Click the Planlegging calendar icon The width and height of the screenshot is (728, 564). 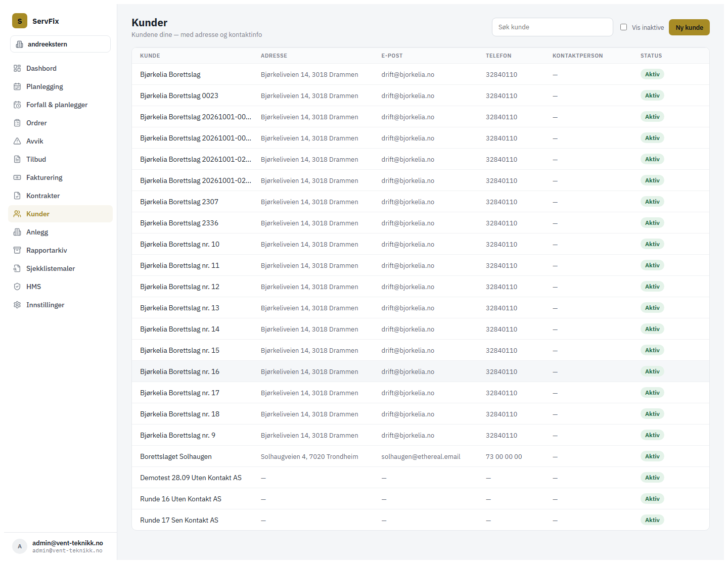17,86
